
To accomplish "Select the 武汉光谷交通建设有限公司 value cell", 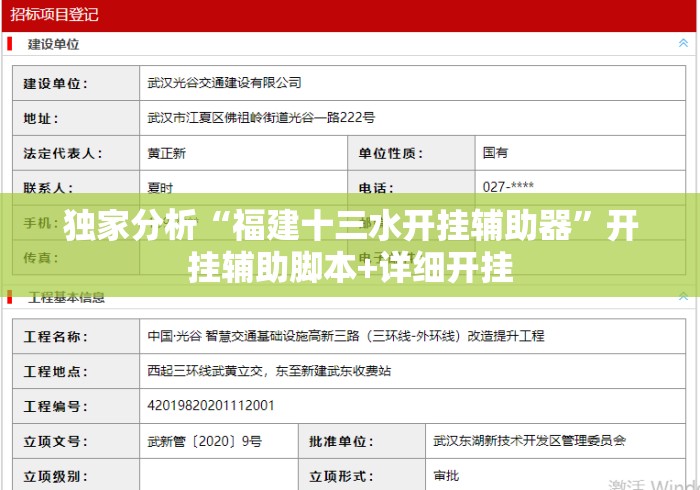I will 412,83.
